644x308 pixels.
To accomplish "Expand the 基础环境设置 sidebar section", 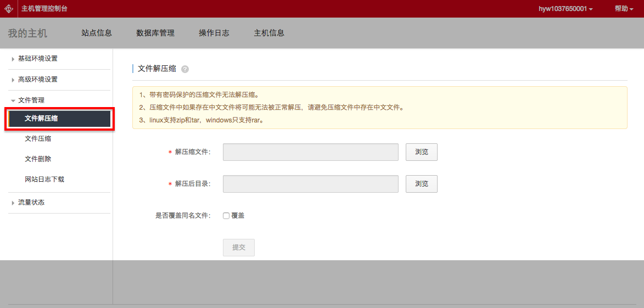I will [x=37, y=59].
